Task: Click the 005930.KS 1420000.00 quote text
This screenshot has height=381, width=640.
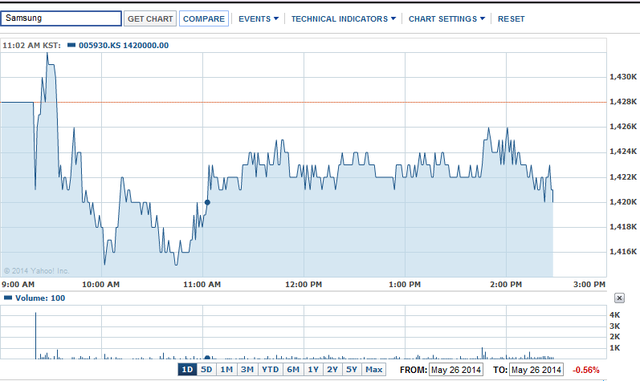Action: coord(124,45)
